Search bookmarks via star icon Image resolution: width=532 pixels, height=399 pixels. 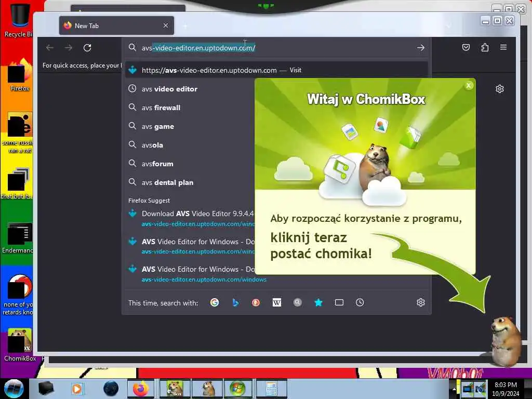click(x=318, y=302)
